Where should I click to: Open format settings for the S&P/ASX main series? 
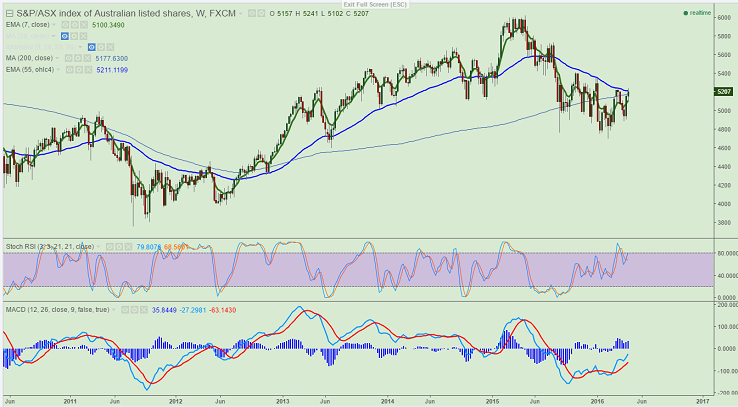click(x=261, y=13)
